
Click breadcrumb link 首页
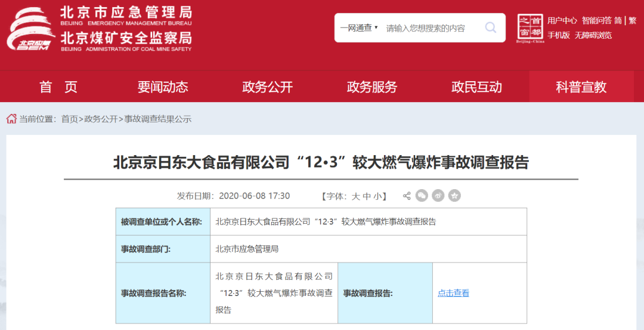[x=69, y=119]
